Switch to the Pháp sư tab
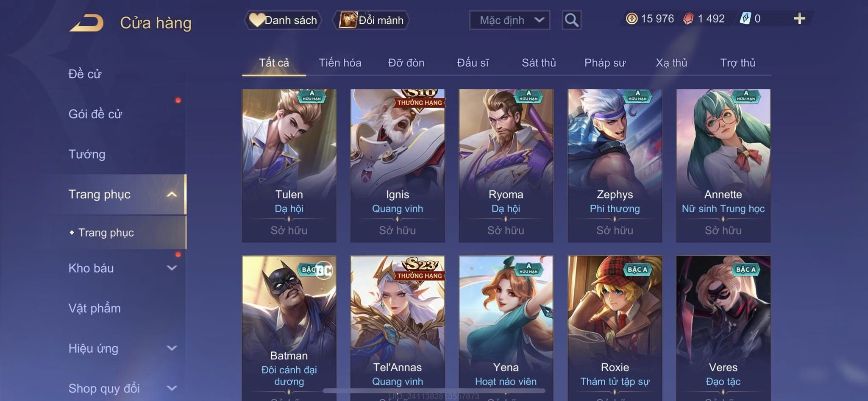This screenshot has width=868, height=401. (x=605, y=63)
